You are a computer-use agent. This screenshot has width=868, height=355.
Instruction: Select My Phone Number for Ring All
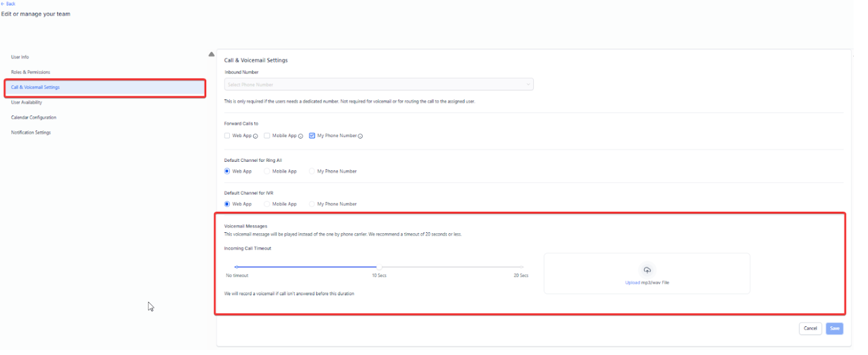[x=312, y=171]
